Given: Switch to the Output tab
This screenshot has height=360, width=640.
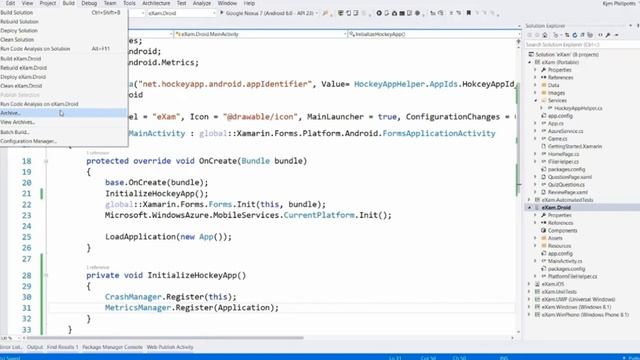Looking at the screenshot, I should [x=35, y=347].
